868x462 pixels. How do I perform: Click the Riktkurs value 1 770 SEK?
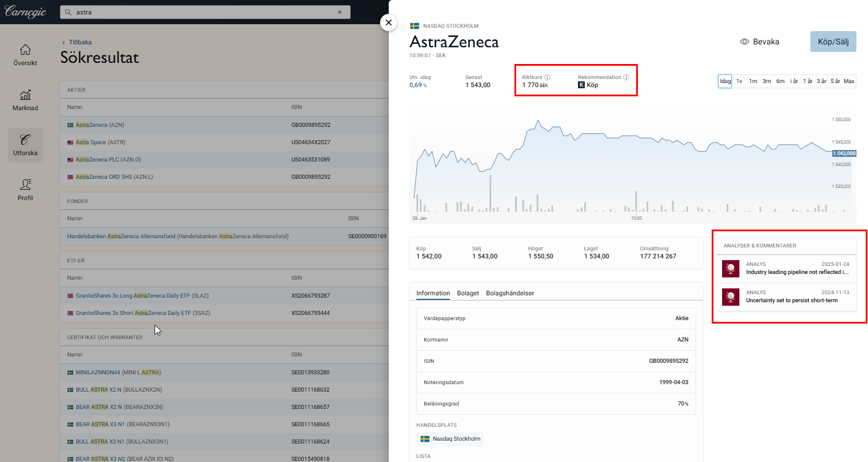point(535,85)
